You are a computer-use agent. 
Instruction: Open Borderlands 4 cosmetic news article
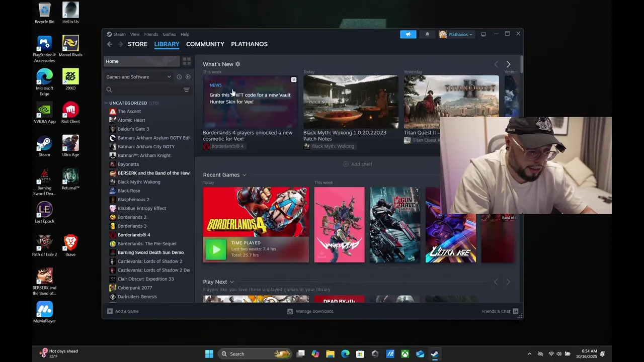[x=250, y=102]
